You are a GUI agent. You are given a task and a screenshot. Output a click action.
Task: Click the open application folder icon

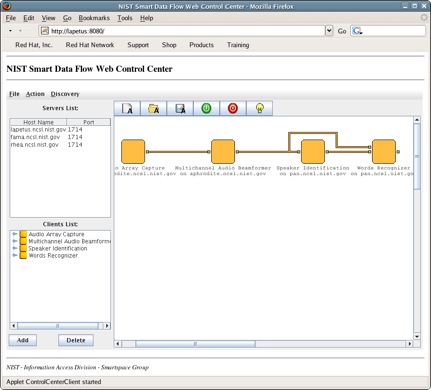(154, 108)
